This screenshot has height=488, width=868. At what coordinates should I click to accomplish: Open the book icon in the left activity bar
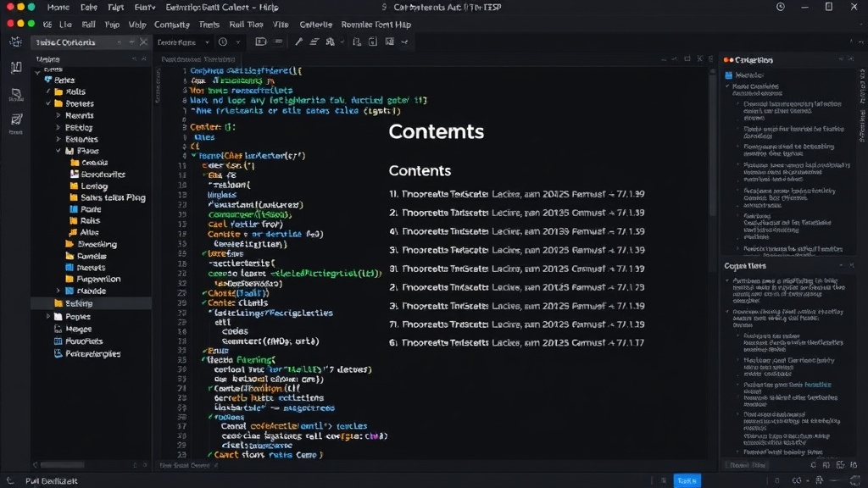coord(16,68)
